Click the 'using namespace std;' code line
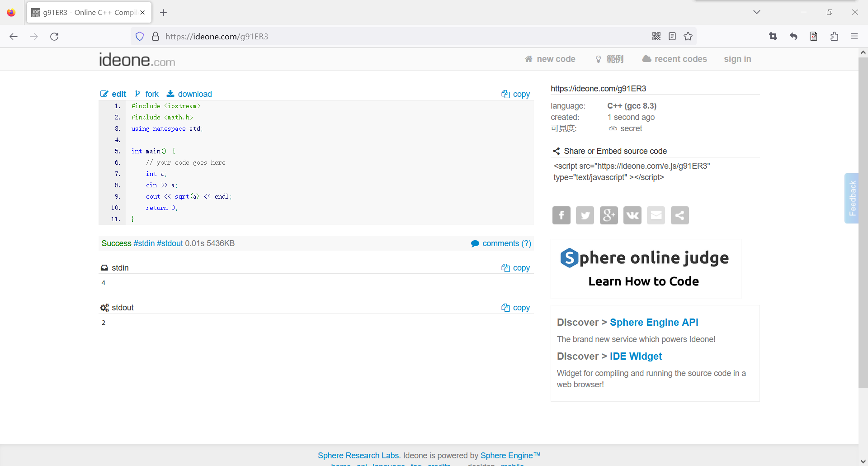 [167, 128]
